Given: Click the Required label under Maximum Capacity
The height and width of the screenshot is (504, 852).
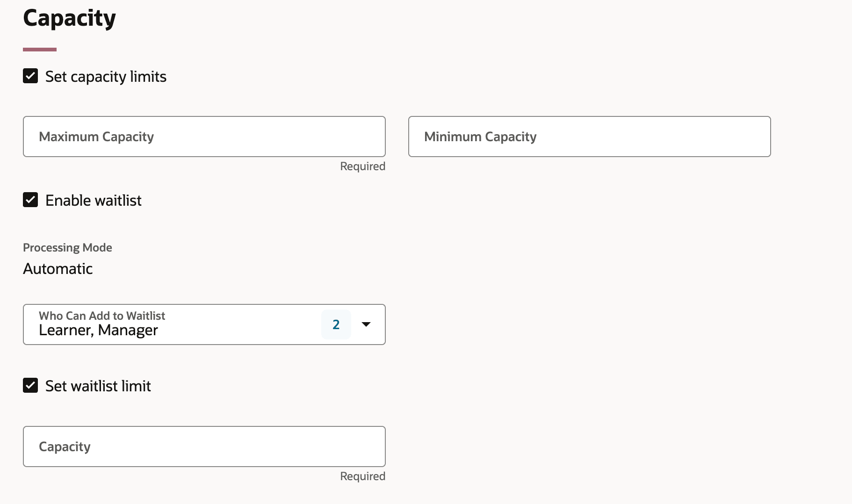Looking at the screenshot, I should 362,166.
